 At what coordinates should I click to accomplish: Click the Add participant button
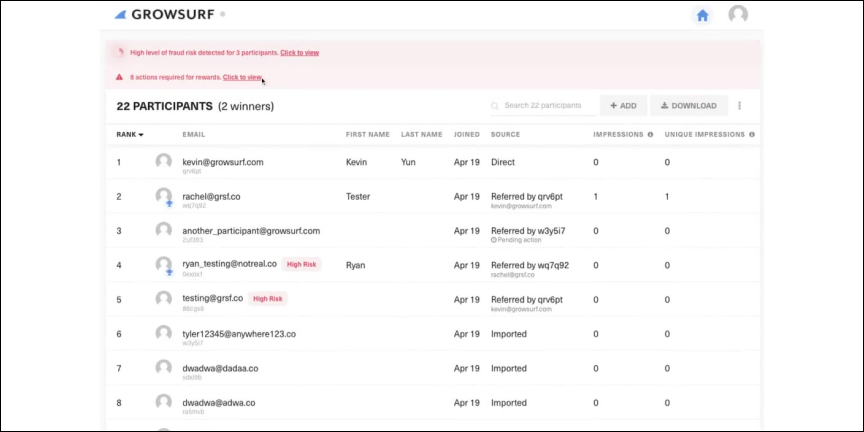pyautogui.click(x=623, y=106)
